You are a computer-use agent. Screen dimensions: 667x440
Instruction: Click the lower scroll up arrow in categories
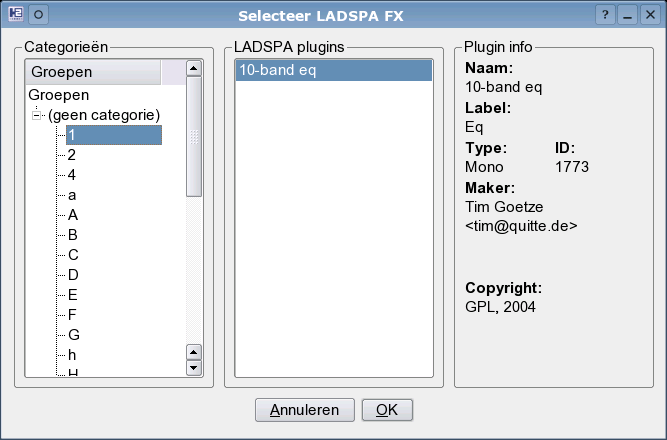194,352
